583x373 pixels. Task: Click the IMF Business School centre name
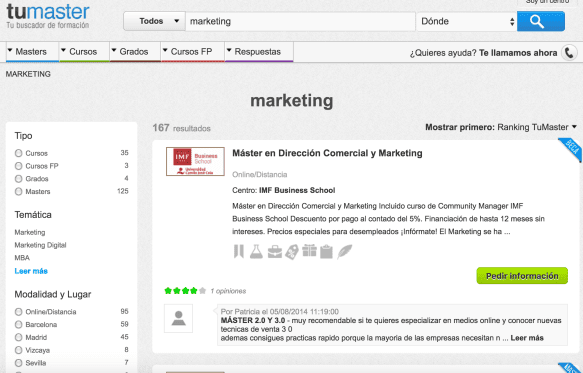pyautogui.click(x=297, y=190)
